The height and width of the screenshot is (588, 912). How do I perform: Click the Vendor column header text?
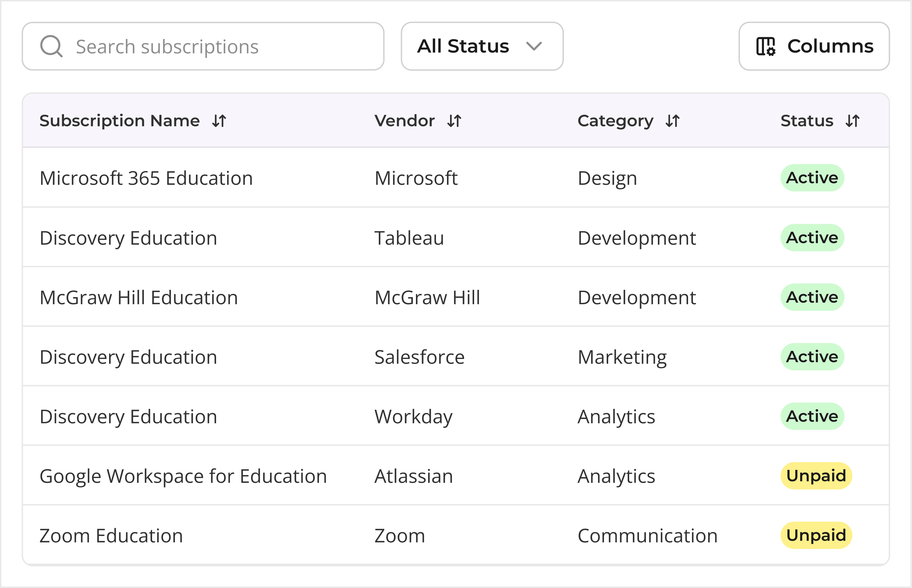(x=405, y=121)
